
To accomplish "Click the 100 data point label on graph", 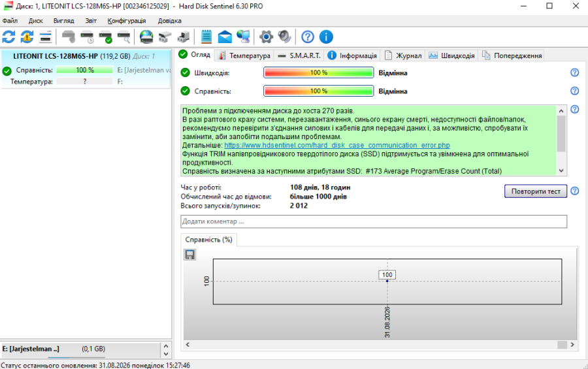I will coord(387,275).
